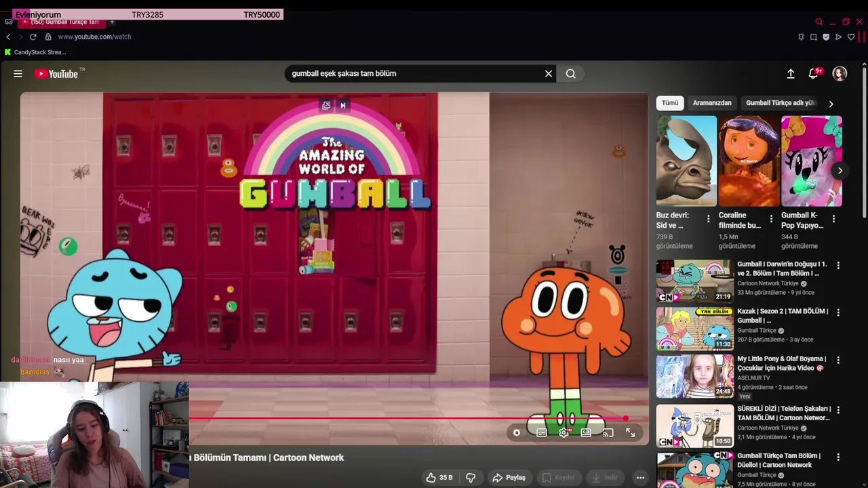Image resolution: width=868 pixels, height=488 pixels.
Task: Clear the search box with the X
Action: tap(549, 74)
